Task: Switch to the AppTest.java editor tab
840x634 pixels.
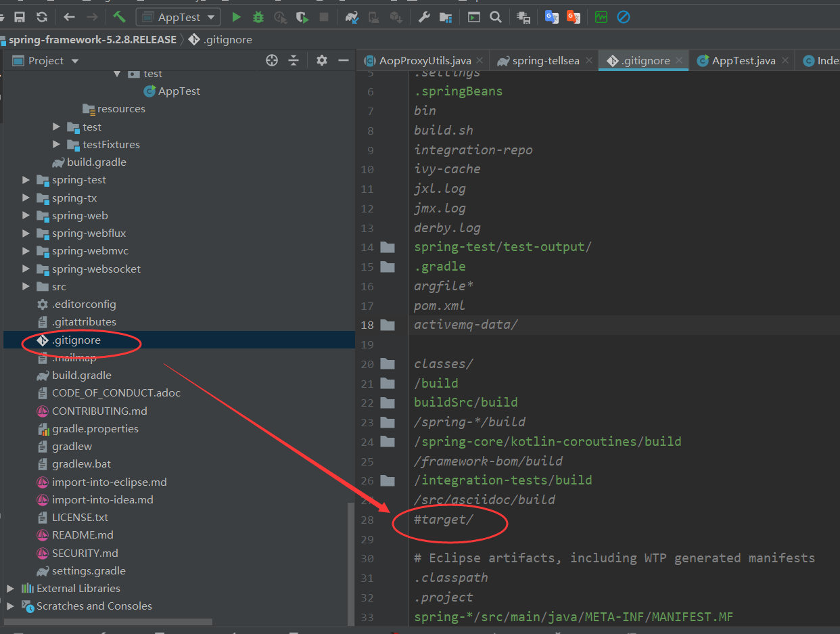Action: pyautogui.click(x=742, y=60)
